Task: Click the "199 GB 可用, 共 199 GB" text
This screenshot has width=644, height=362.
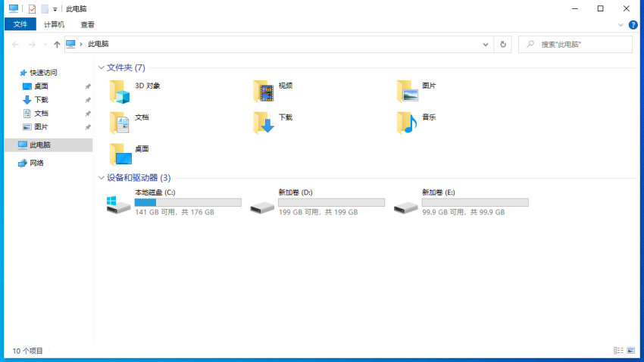Action: pos(318,212)
